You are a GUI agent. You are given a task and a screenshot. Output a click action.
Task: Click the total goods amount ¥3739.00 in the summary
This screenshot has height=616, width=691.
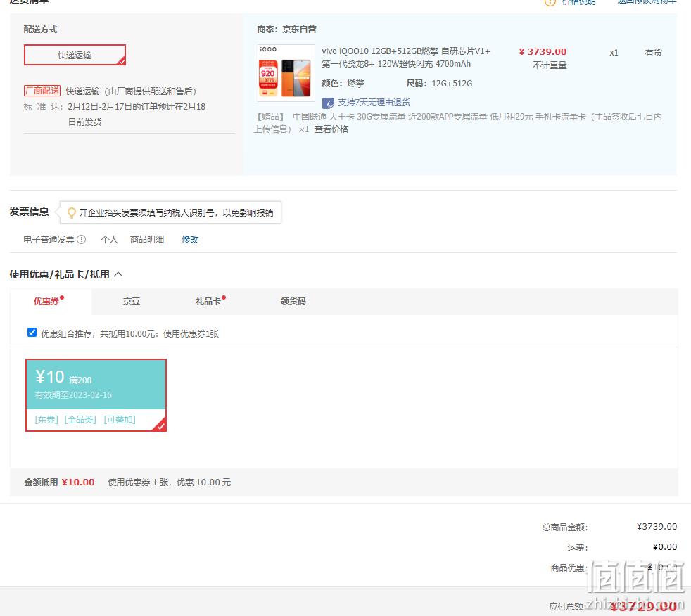657,527
